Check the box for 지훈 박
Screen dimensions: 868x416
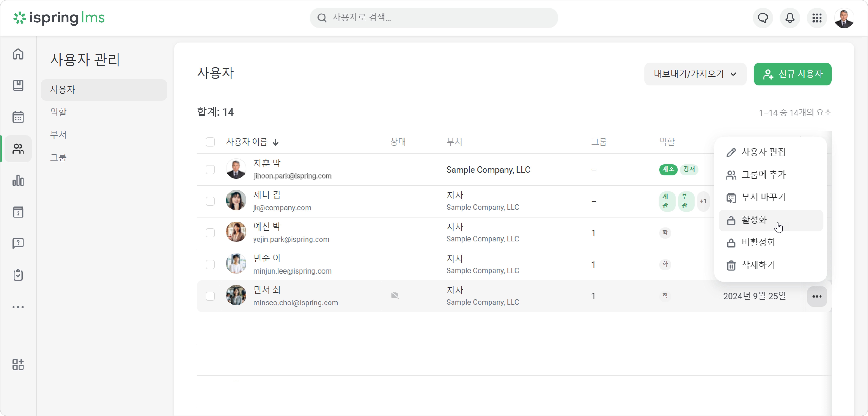click(210, 170)
